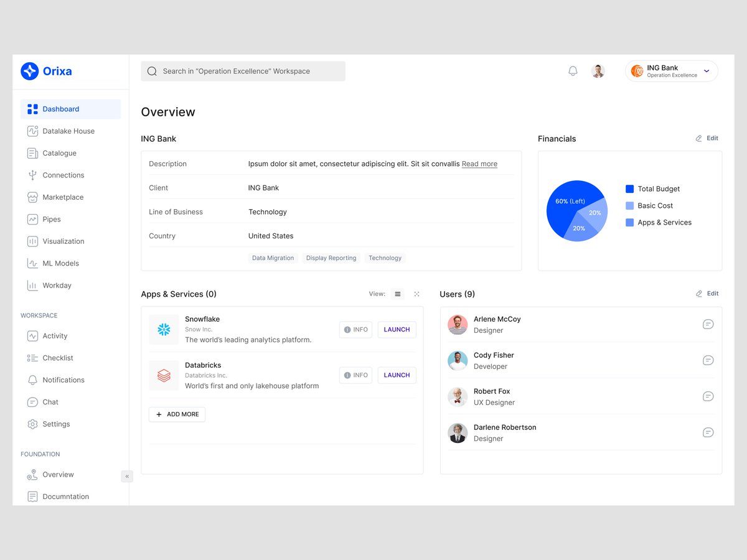Click the Apps & Services legend swatch
This screenshot has height=560, width=747.
[x=629, y=223]
